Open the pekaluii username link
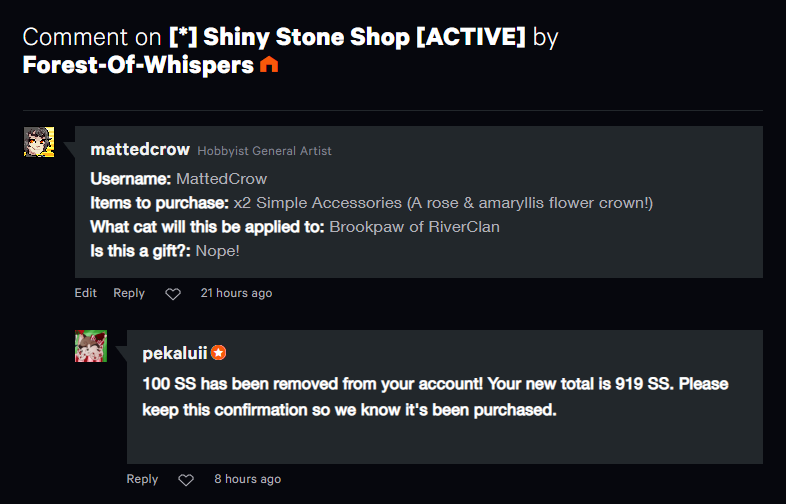Image resolution: width=786 pixels, height=504 pixels. [x=174, y=354]
